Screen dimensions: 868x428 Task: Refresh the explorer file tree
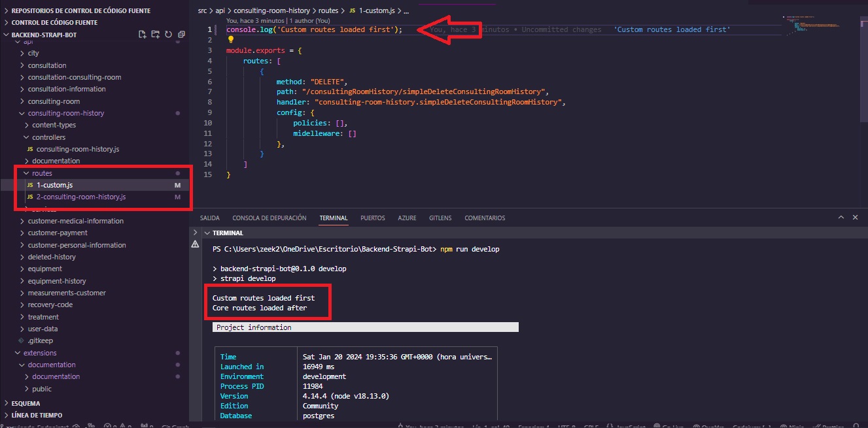168,35
